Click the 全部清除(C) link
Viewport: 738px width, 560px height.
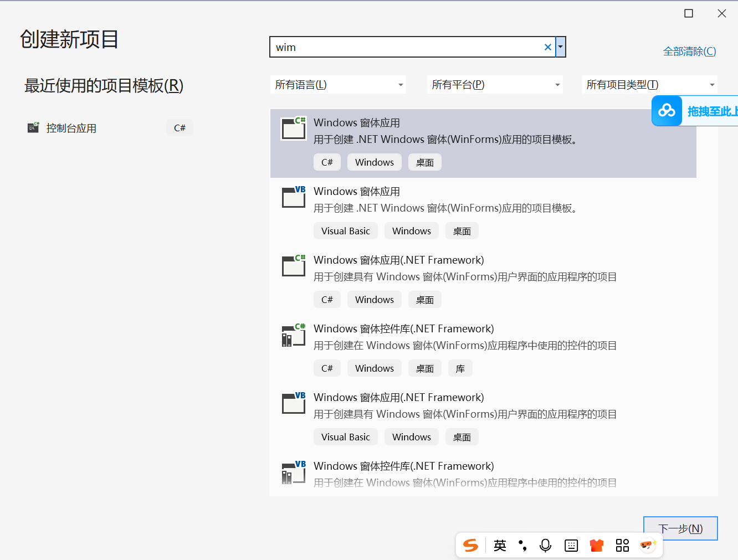(689, 51)
